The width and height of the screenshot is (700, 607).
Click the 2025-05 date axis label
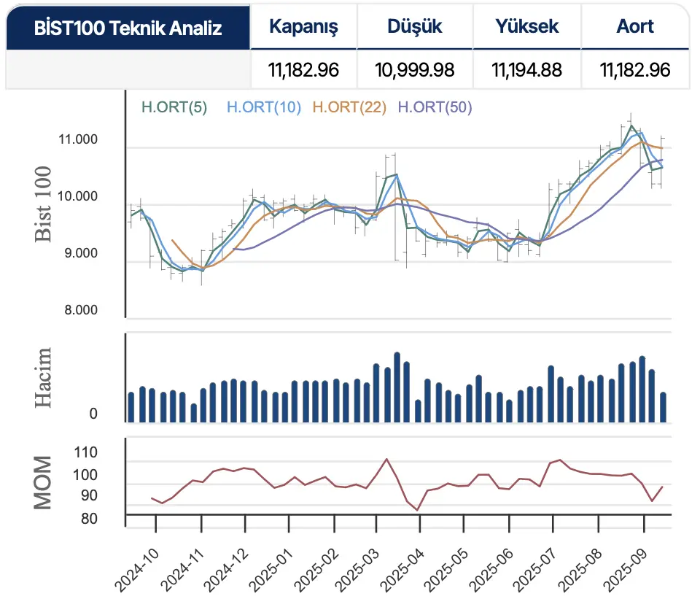[x=446, y=570]
